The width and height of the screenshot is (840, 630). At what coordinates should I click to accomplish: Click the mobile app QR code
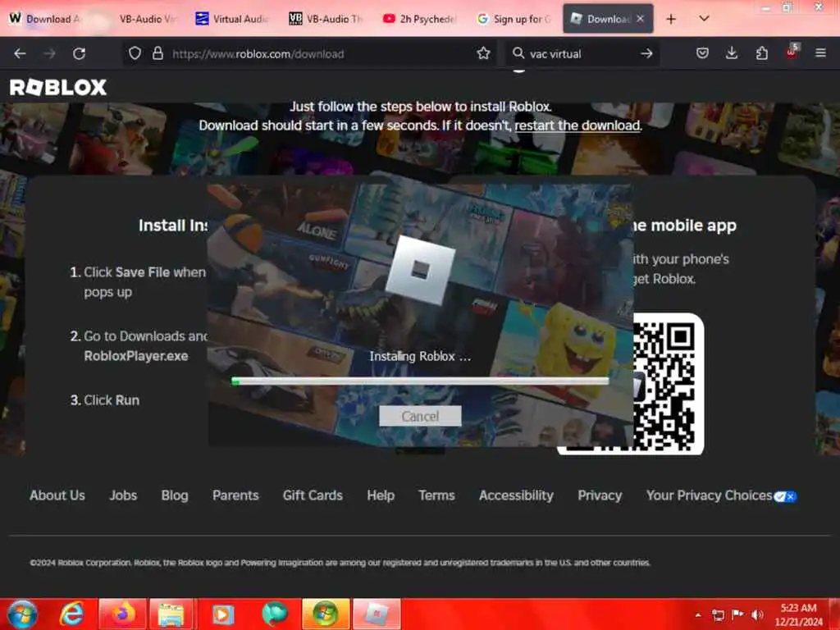[x=664, y=385]
